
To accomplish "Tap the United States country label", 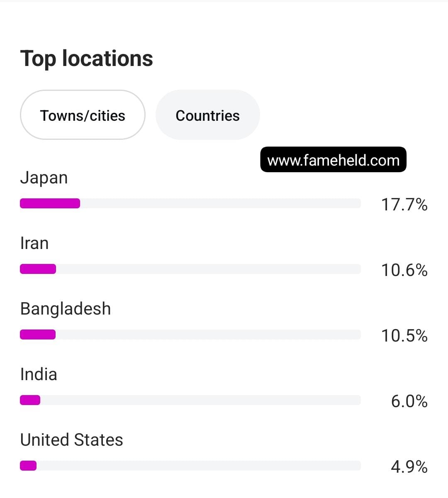I will (x=71, y=440).
